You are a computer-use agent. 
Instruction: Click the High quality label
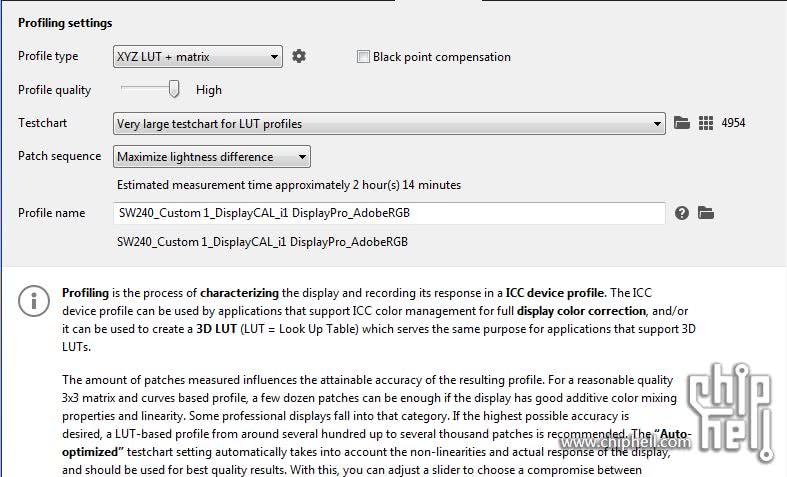pos(209,90)
